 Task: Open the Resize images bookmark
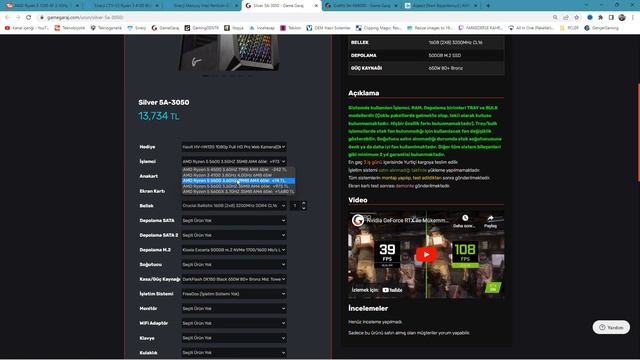pyautogui.click(x=430, y=28)
